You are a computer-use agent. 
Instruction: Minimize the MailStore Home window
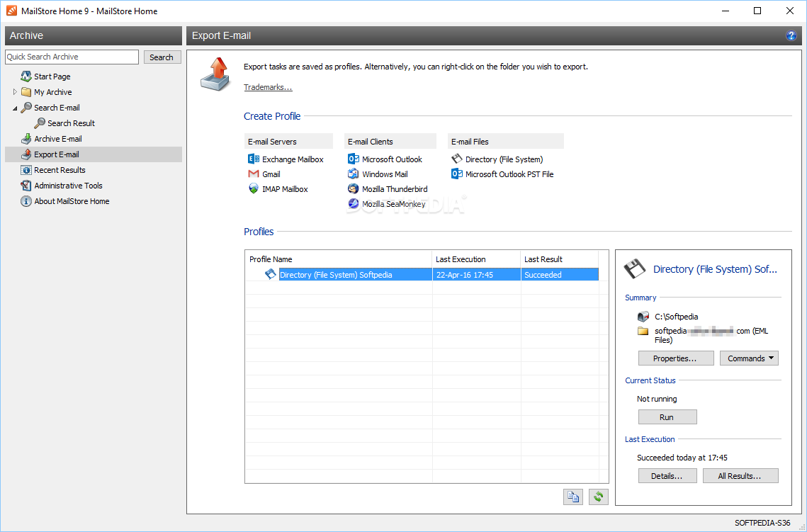pyautogui.click(x=726, y=11)
